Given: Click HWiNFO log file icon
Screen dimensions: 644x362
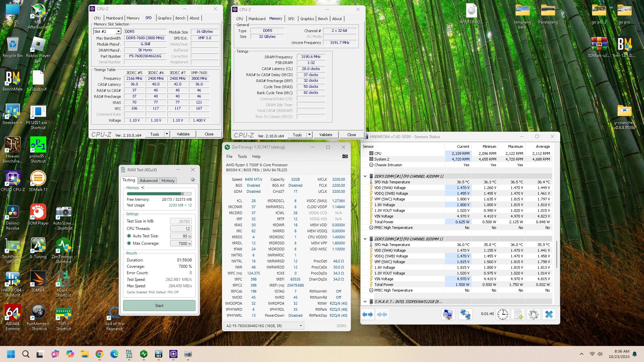Looking at the screenshot, I should (518, 314).
